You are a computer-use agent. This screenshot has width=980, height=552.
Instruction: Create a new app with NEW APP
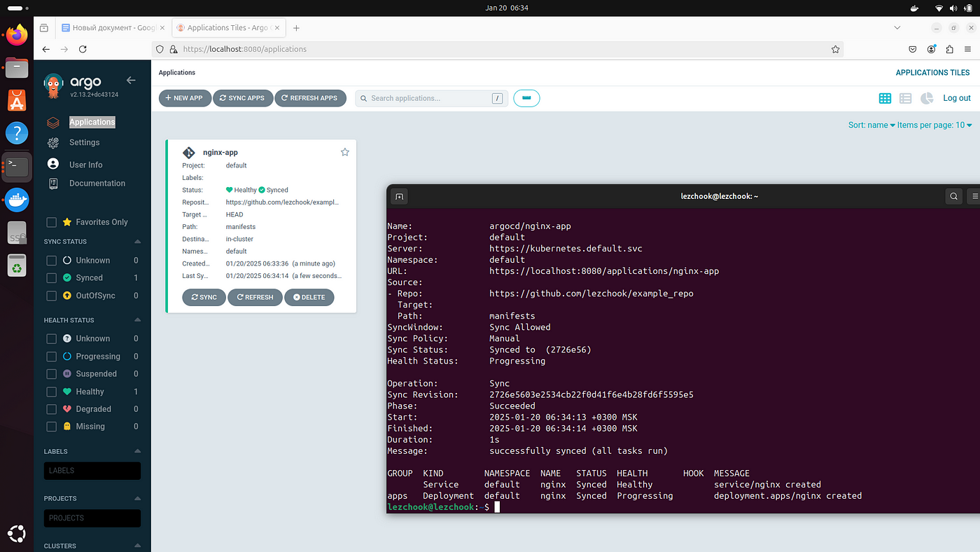point(185,98)
